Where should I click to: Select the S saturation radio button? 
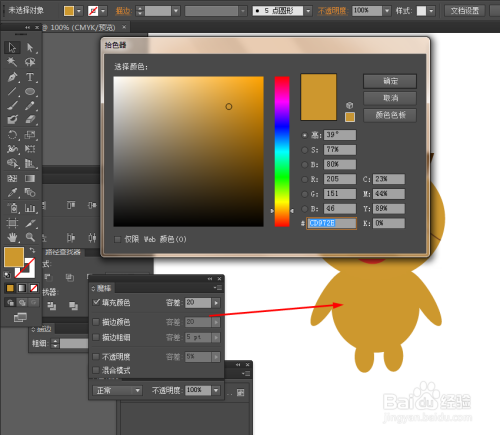(304, 150)
